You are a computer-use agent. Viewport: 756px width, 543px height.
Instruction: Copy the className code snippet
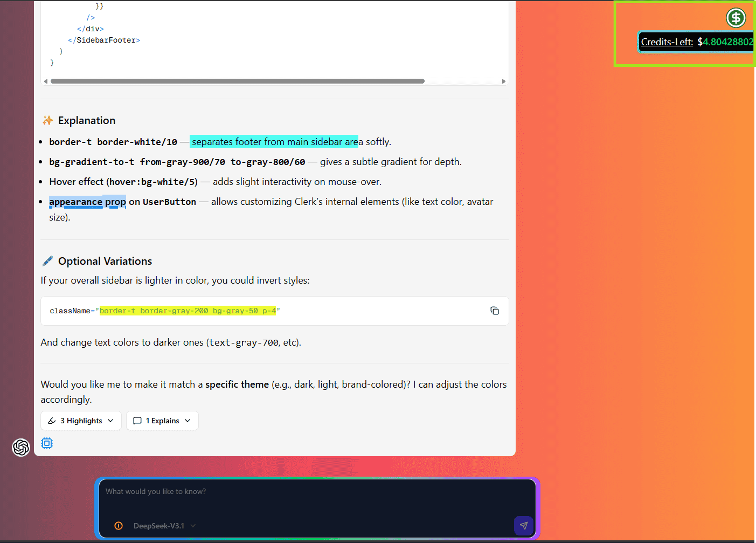[x=494, y=311]
